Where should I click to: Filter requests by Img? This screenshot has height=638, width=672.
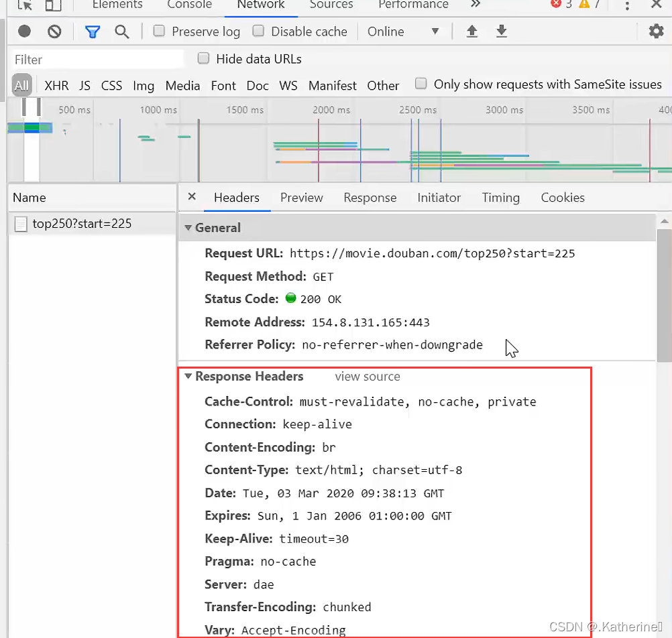(x=144, y=86)
